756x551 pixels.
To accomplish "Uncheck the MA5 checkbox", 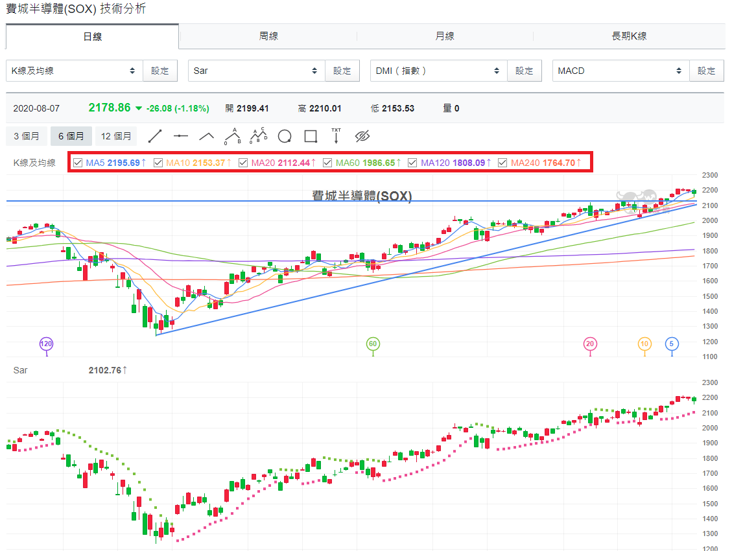I will click(x=78, y=163).
